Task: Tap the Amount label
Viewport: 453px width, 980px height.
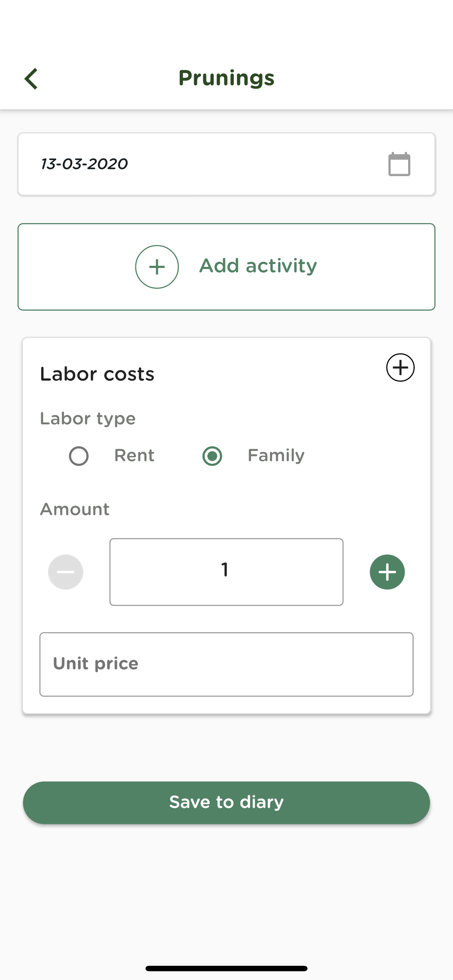Action: point(75,509)
